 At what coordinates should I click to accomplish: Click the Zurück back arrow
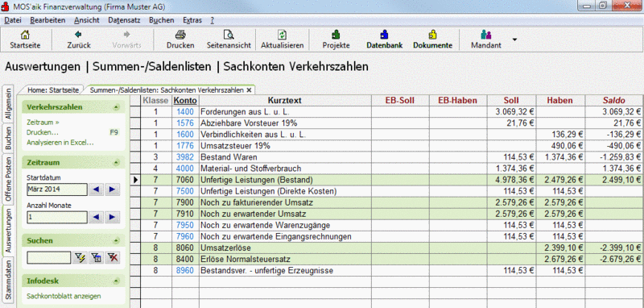point(78,35)
